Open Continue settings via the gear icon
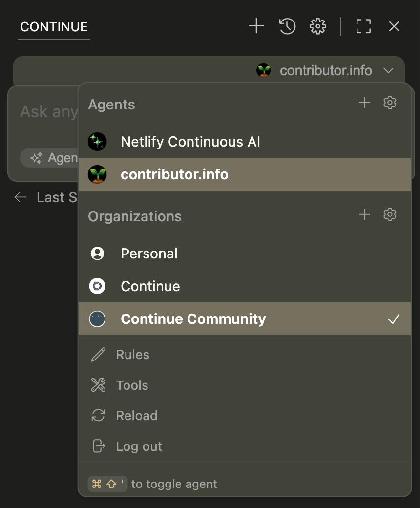420x508 pixels. 317,26
